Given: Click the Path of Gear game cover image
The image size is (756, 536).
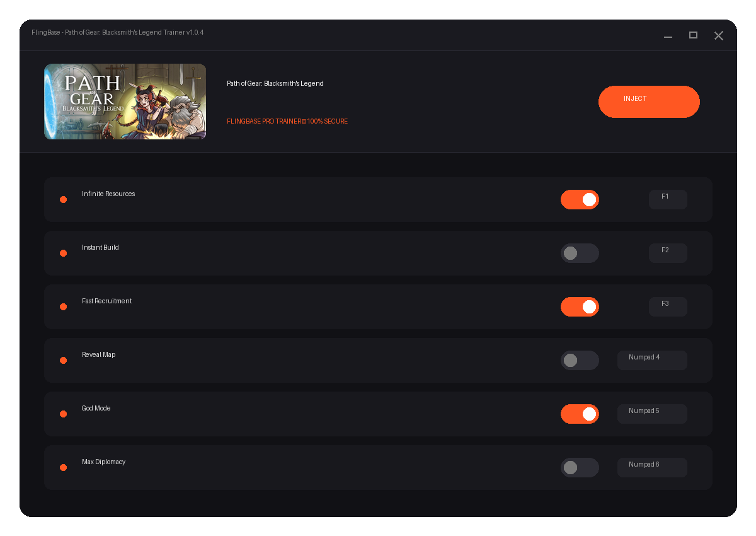Looking at the screenshot, I should point(125,102).
